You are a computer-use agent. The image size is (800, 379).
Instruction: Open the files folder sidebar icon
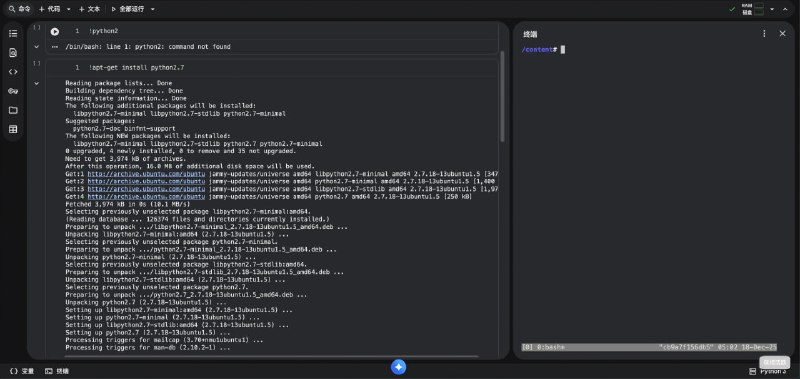click(x=13, y=110)
